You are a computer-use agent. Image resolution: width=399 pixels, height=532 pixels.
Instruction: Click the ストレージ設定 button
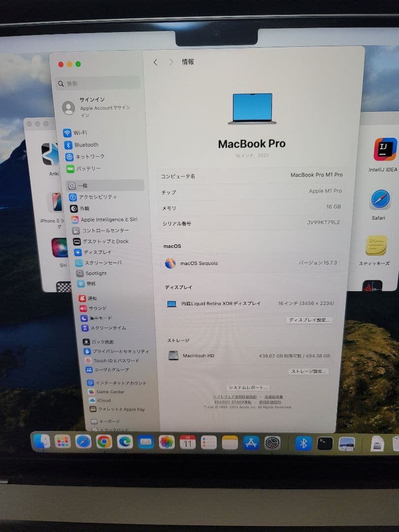point(308,371)
